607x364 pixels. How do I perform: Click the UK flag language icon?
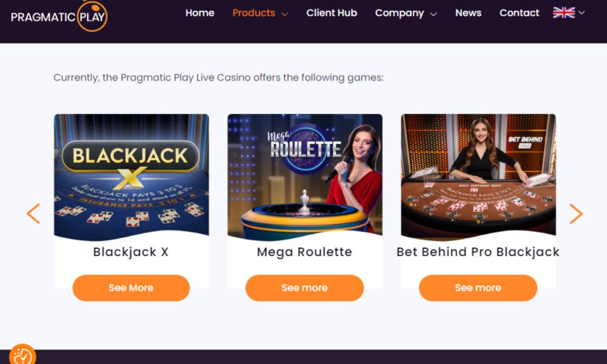(x=564, y=13)
